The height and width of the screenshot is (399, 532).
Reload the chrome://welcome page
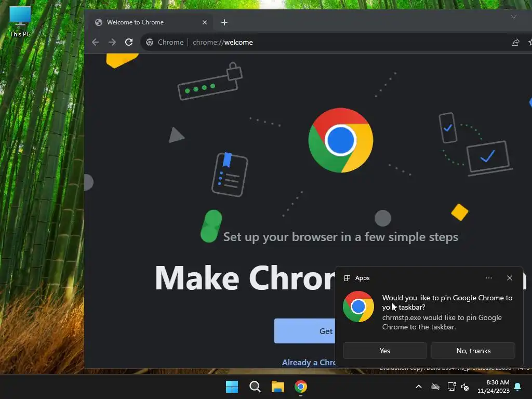(x=129, y=43)
